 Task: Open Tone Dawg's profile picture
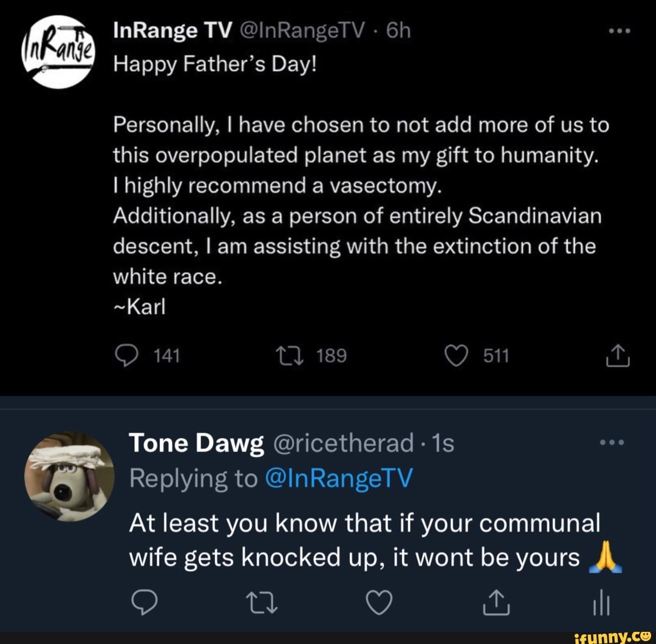coord(72,479)
